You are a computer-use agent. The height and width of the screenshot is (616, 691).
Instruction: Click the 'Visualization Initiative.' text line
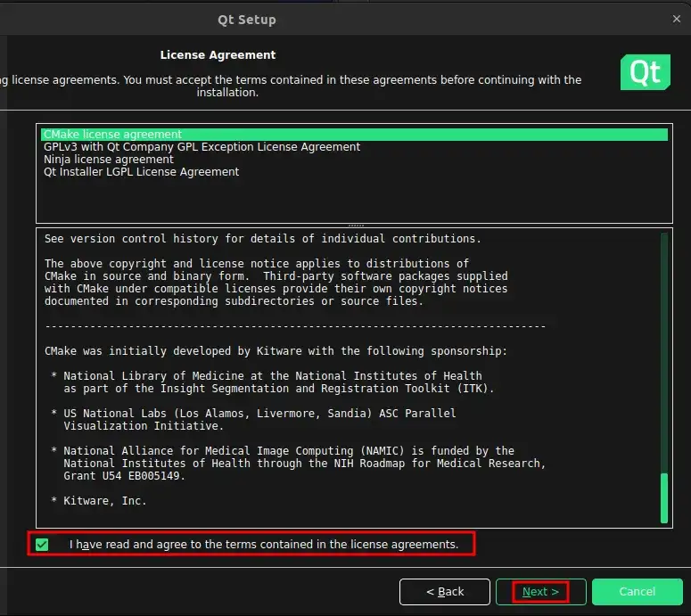pyautogui.click(x=144, y=426)
